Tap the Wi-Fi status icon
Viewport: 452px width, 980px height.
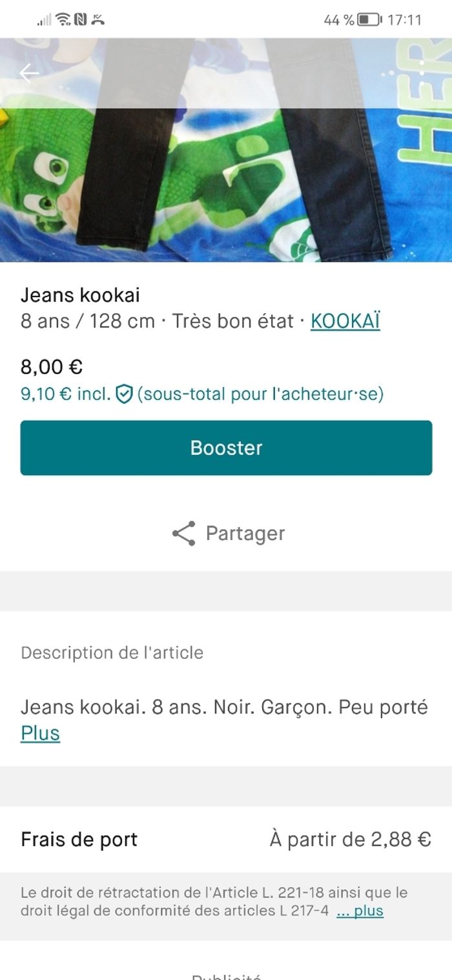tap(63, 19)
